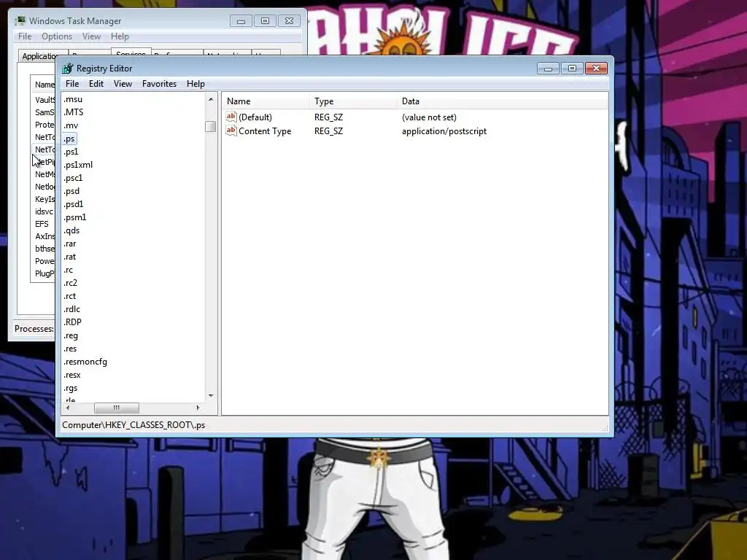Click the tree pane scroll-down arrow

(211, 396)
